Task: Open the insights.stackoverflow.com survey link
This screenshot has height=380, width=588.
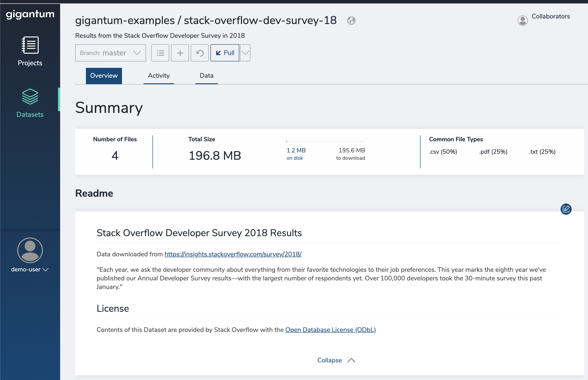Action: pos(233,254)
